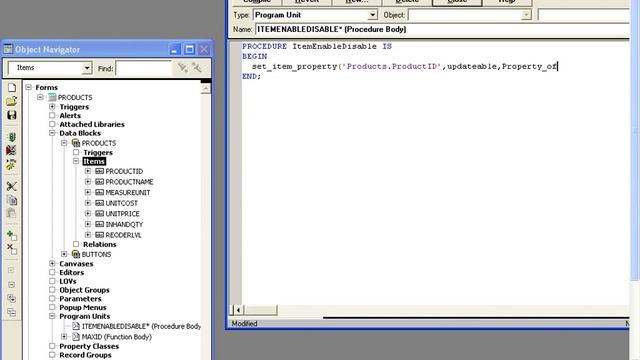
Task: Open the Object dropdown in PL/SQL editor
Action: click(526, 15)
